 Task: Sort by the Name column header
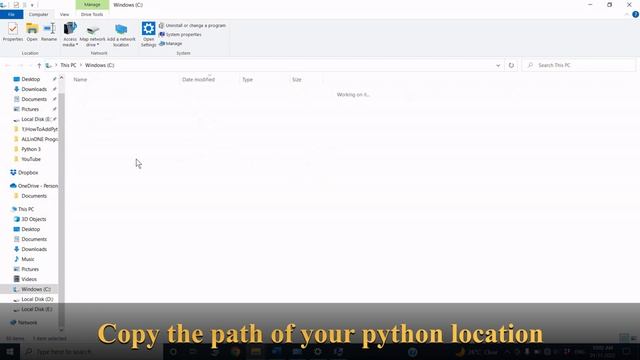(x=80, y=80)
